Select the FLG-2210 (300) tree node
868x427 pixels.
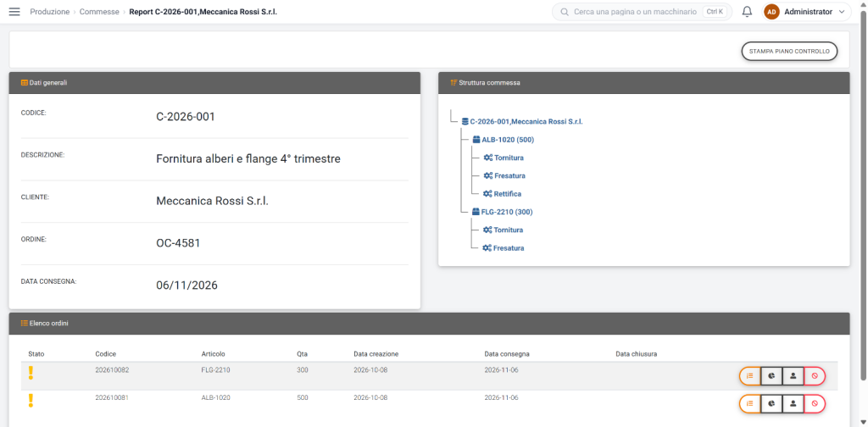click(503, 211)
